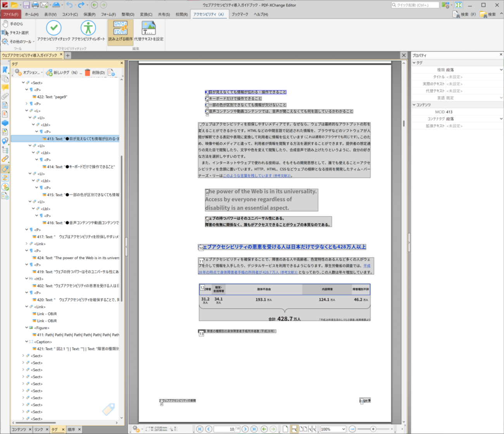Go to the previous page
Image resolution: width=504 pixels, height=434 pixels.
(209, 429)
